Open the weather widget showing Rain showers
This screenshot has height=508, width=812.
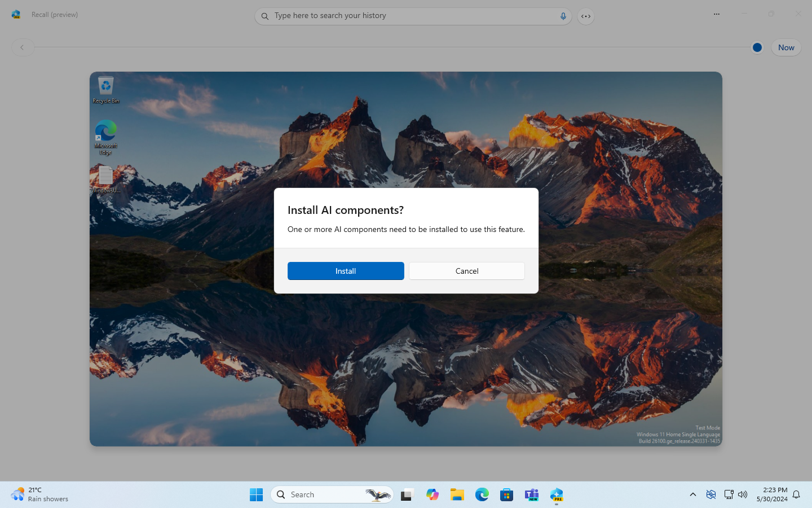click(x=40, y=494)
